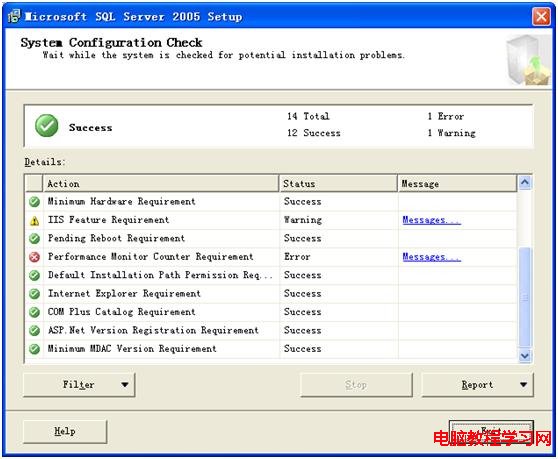Select the COM Plus Catalog Requirement text
This screenshot has height=459, width=558.
pos(122,312)
